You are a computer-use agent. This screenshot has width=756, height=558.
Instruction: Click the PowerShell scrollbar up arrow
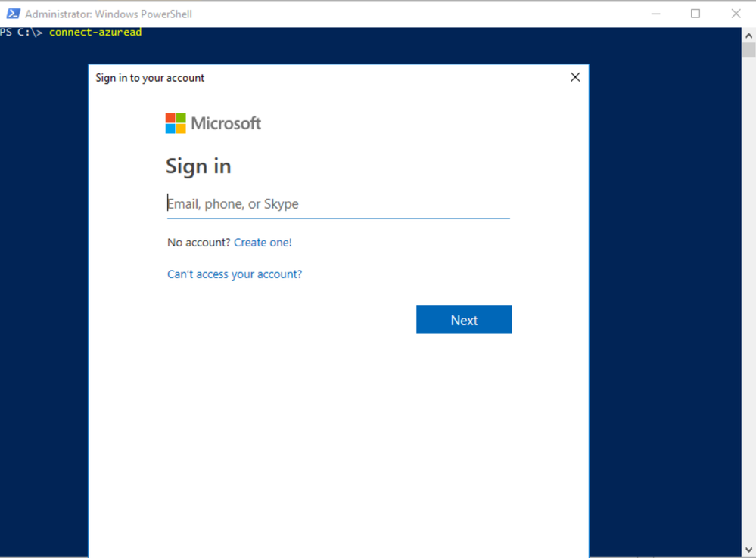pos(748,36)
